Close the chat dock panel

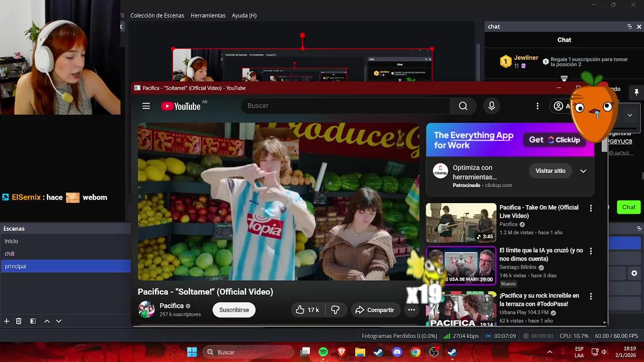coord(639,27)
